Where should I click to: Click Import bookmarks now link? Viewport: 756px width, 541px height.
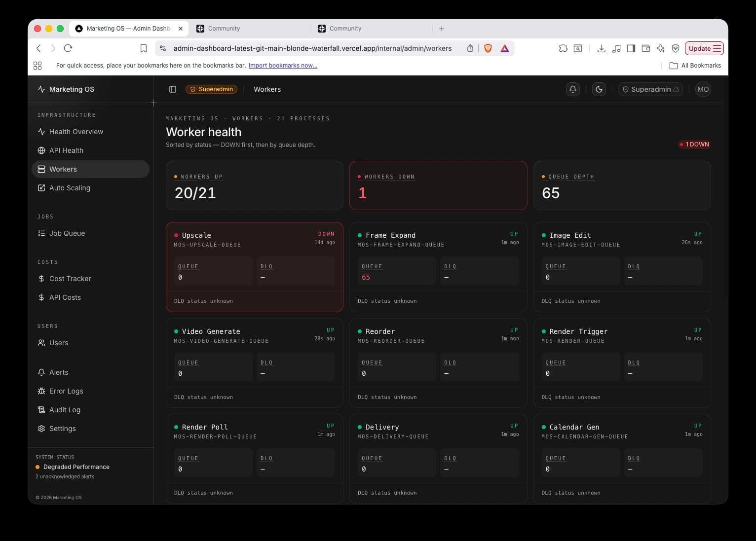(283, 66)
